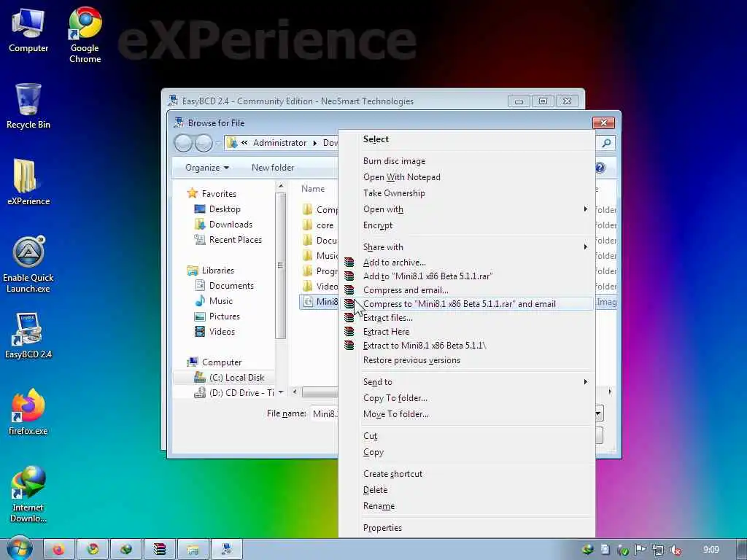Choose Burn disc image
The image size is (747, 560).
[x=467, y=161]
